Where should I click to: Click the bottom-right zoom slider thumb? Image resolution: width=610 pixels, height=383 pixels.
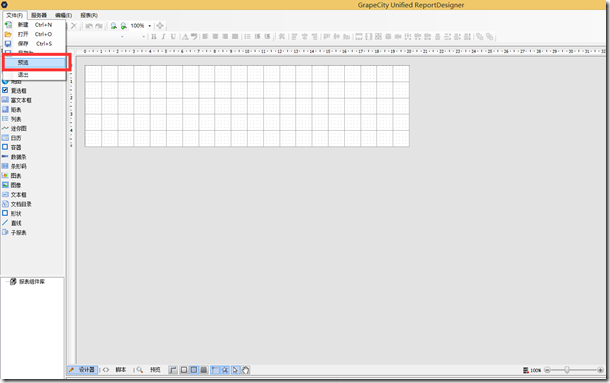pyautogui.click(x=567, y=370)
